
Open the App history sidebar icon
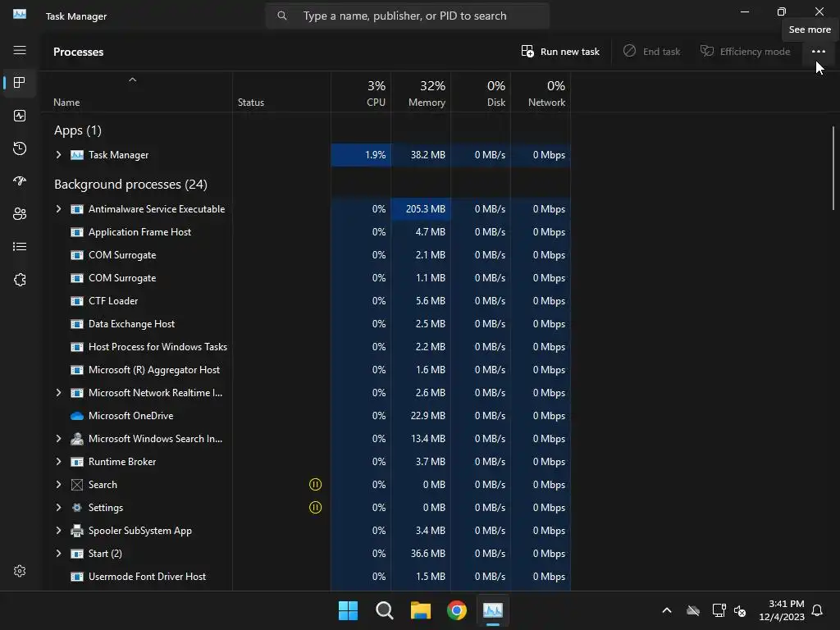20,148
